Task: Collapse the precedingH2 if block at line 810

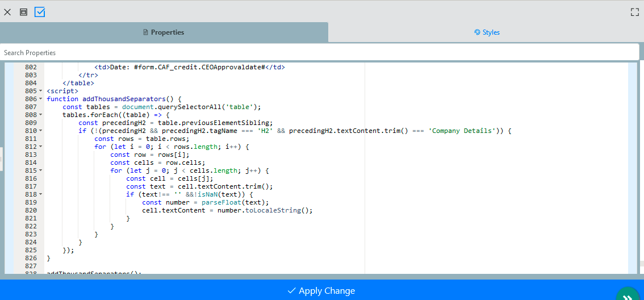Action: 41,131
